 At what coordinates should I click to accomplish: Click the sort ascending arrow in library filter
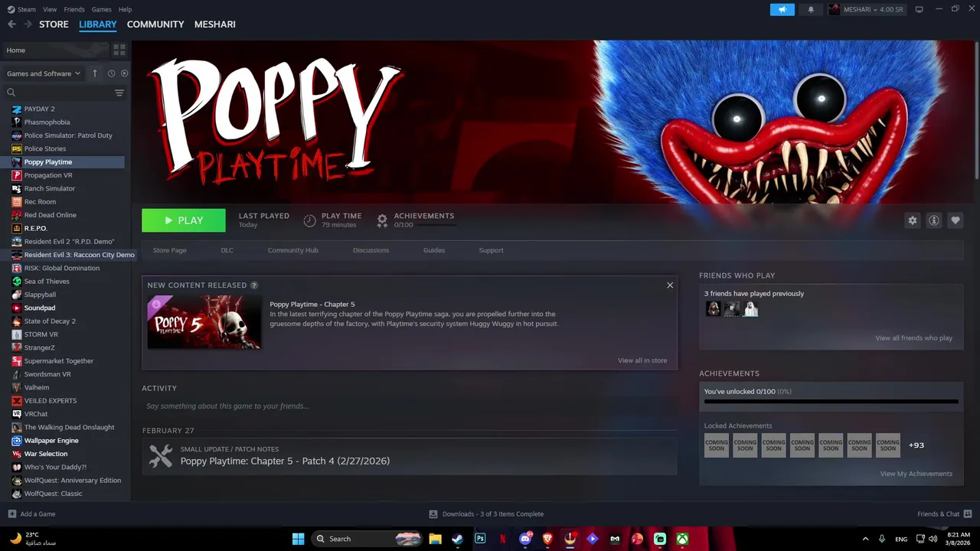pyautogui.click(x=95, y=73)
